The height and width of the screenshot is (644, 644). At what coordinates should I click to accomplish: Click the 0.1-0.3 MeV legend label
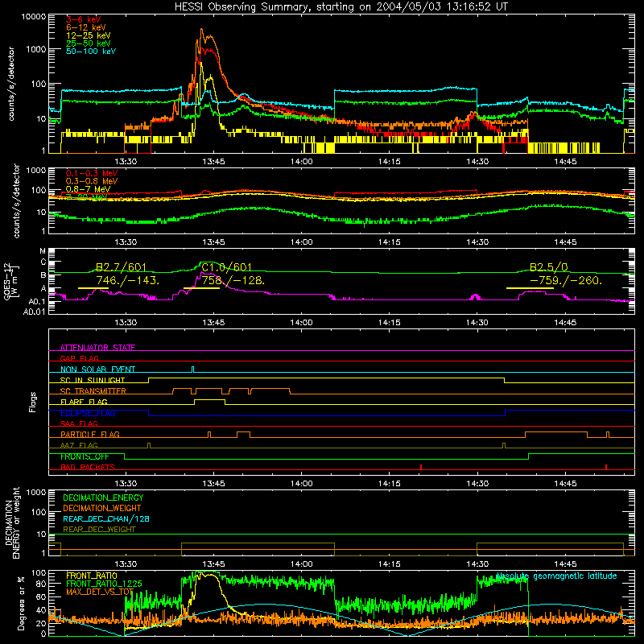[92, 173]
